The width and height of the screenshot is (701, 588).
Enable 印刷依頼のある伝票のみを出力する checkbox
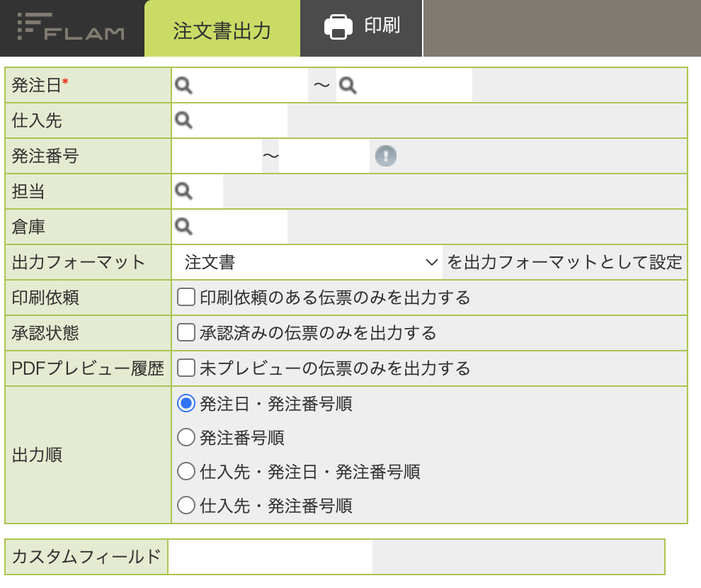[186, 297]
